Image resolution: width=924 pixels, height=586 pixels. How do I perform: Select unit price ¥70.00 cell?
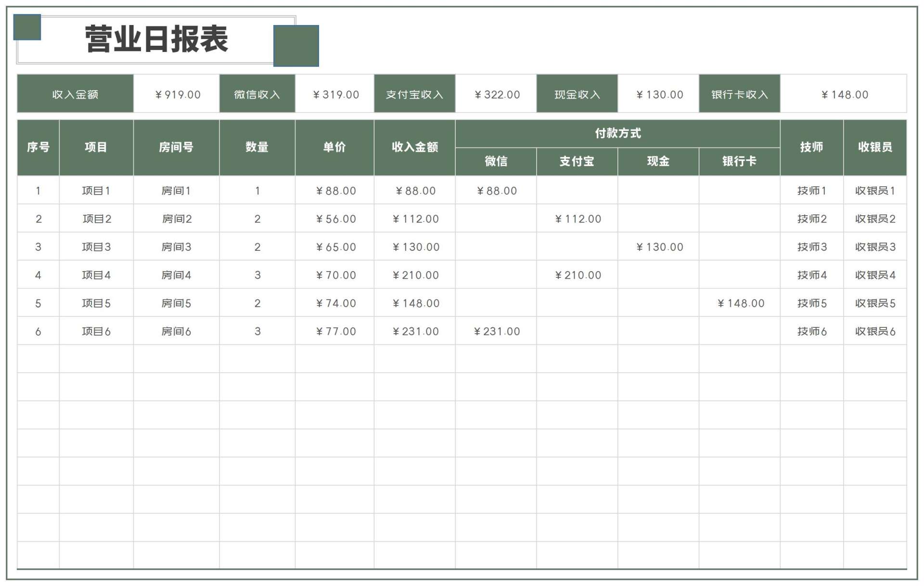335,275
